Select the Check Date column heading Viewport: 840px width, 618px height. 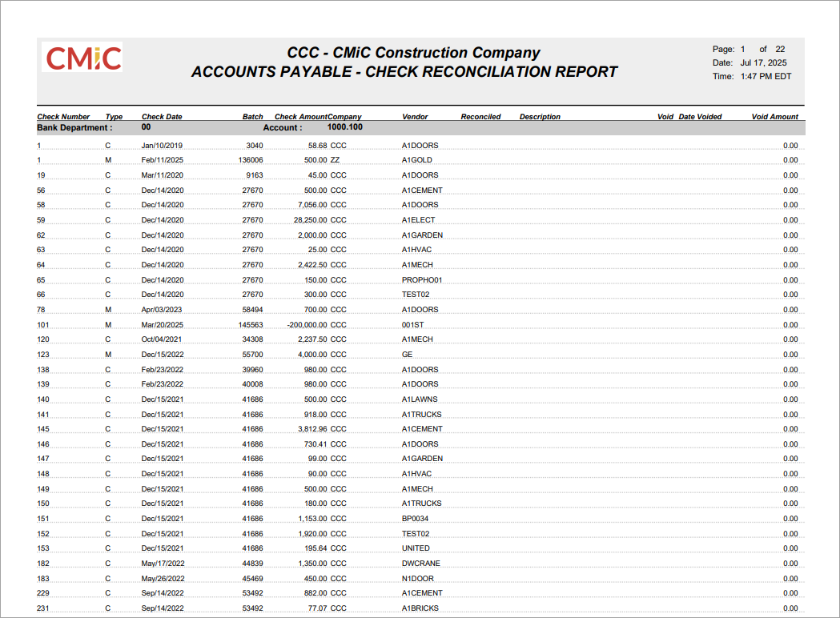pos(161,116)
